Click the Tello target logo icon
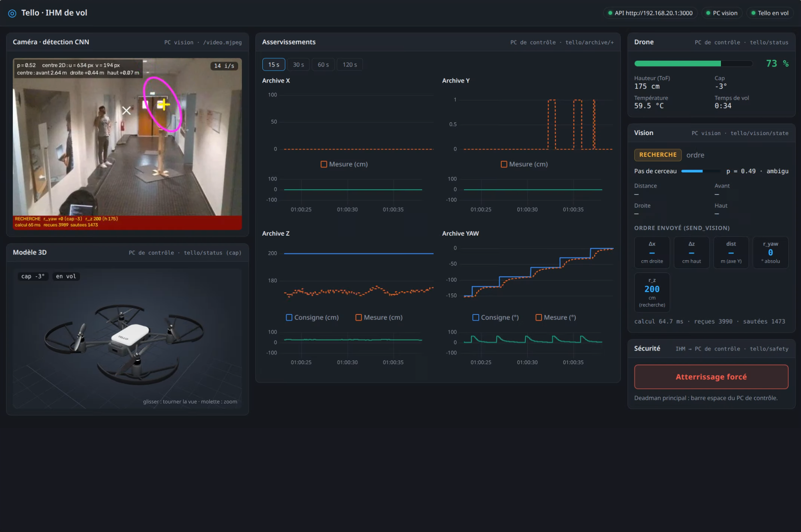Image resolution: width=801 pixels, height=532 pixels. [x=12, y=13]
